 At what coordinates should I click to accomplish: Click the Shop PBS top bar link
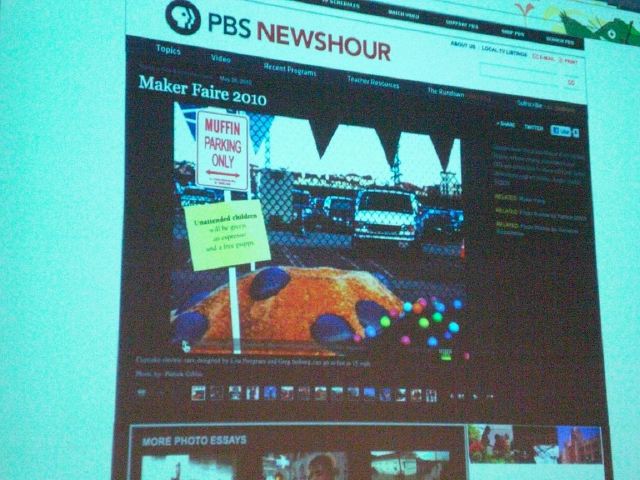coord(513,33)
